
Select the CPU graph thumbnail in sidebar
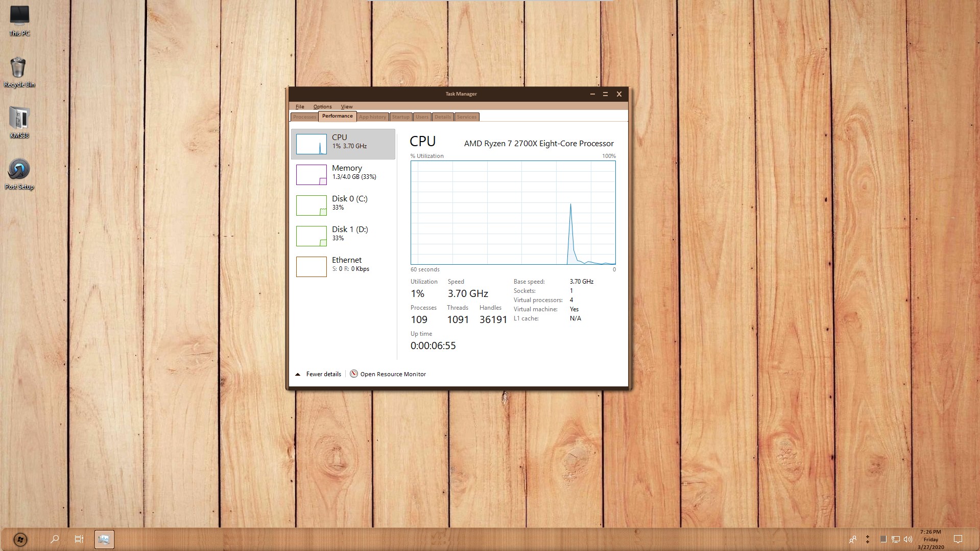(312, 144)
